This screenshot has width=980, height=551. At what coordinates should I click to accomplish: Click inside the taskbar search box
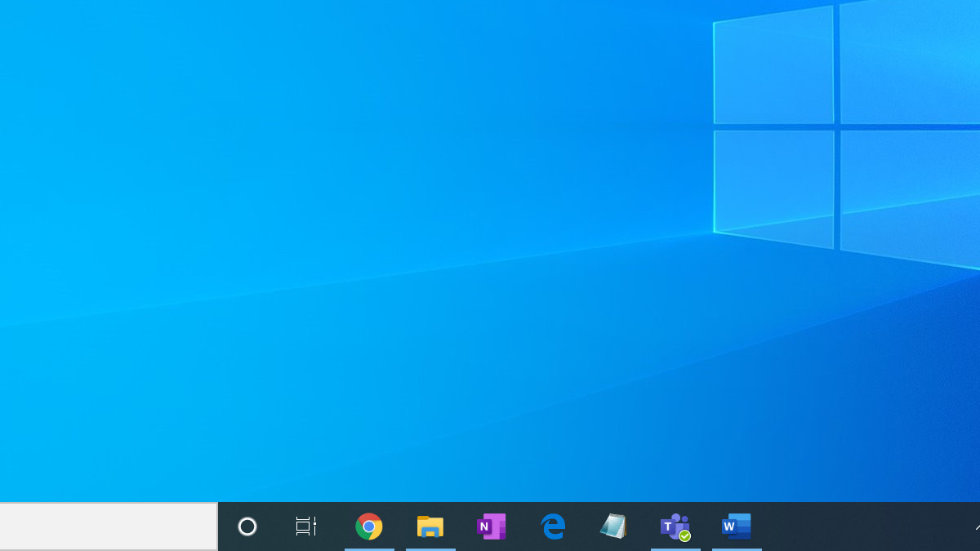(108, 527)
